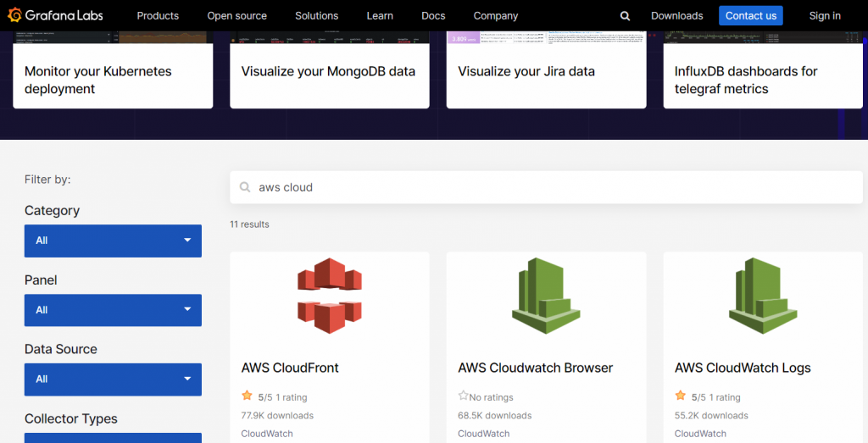Click the star icon under AWS CloudWatch Logs
This screenshot has width=868, height=443.
click(x=681, y=396)
